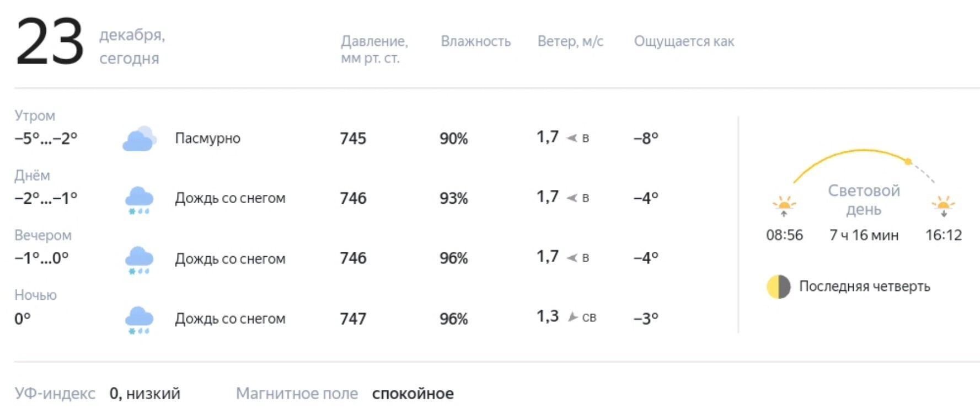The height and width of the screenshot is (408, 980).
Task: Click the sun position dot on daylight arc
Action: pyautogui.click(x=908, y=161)
